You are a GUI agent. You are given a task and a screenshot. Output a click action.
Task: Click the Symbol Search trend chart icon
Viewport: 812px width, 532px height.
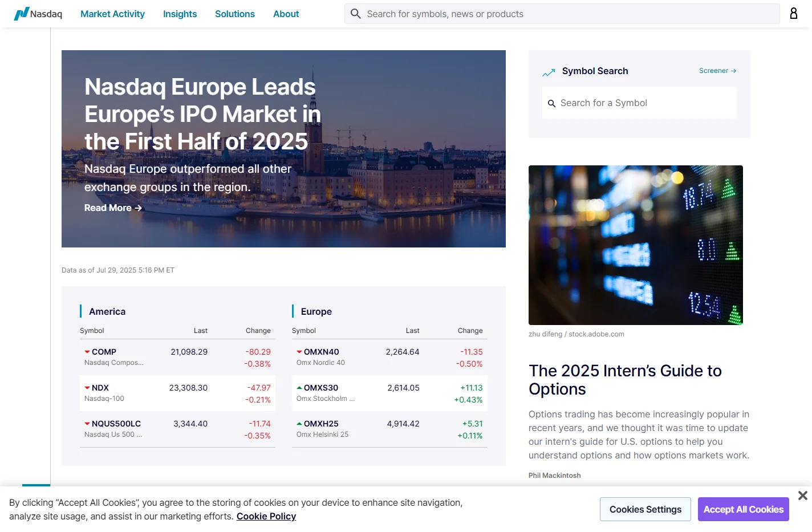click(x=549, y=72)
